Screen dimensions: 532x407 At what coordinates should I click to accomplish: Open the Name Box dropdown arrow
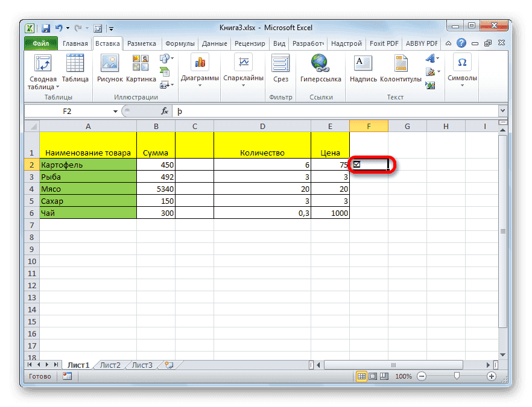tap(115, 111)
